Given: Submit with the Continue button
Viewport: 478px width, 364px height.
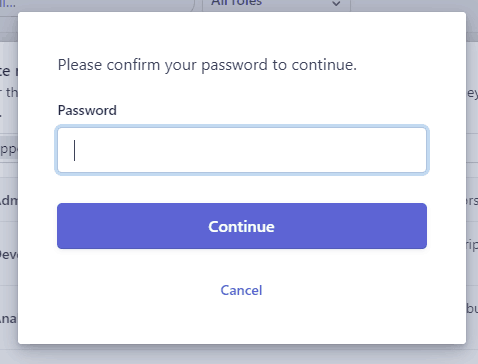Looking at the screenshot, I should click(x=242, y=226).
